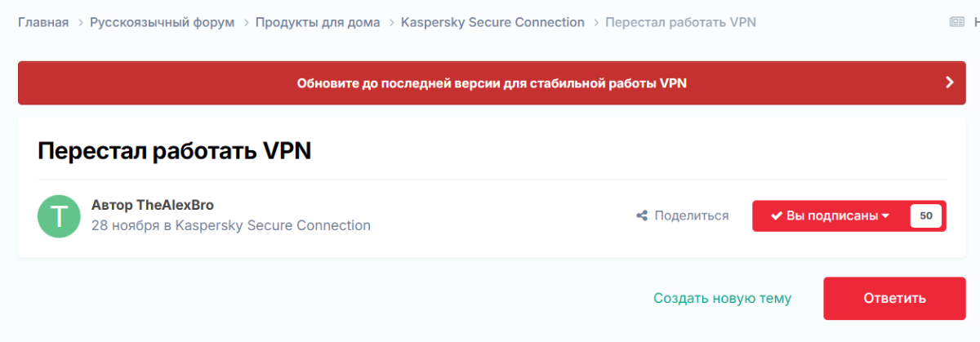This screenshot has height=342, width=980.
Task: Click the 28 ноября post date
Action: [125, 225]
